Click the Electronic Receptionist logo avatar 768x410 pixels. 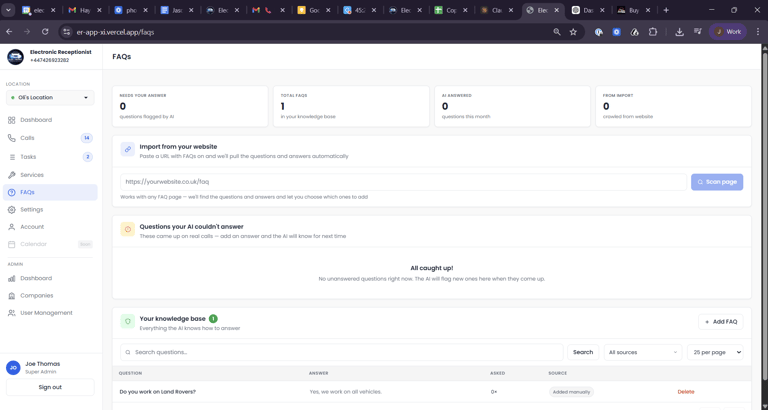pos(15,56)
